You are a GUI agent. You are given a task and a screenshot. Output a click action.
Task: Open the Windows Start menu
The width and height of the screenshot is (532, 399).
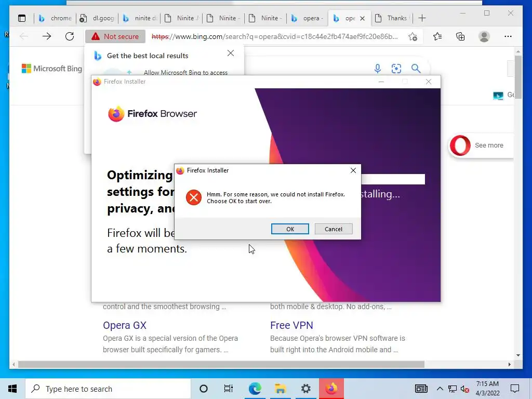[x=12, y=389]
